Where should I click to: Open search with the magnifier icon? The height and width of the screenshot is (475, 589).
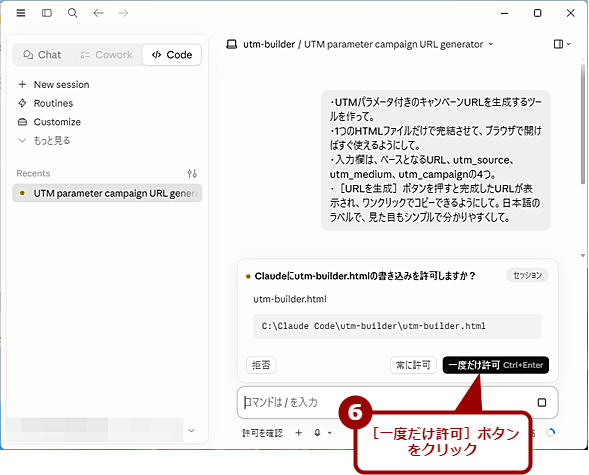pyautogui.click(x=72, y=13)
